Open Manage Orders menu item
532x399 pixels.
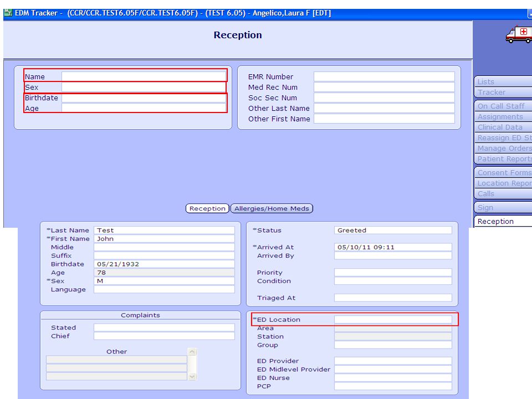(x=503, y=149)
